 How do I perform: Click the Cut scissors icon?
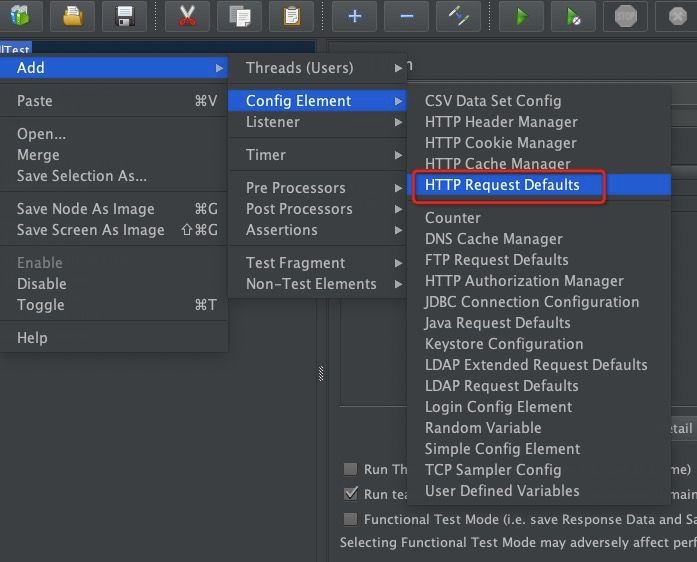coord(187,16)
